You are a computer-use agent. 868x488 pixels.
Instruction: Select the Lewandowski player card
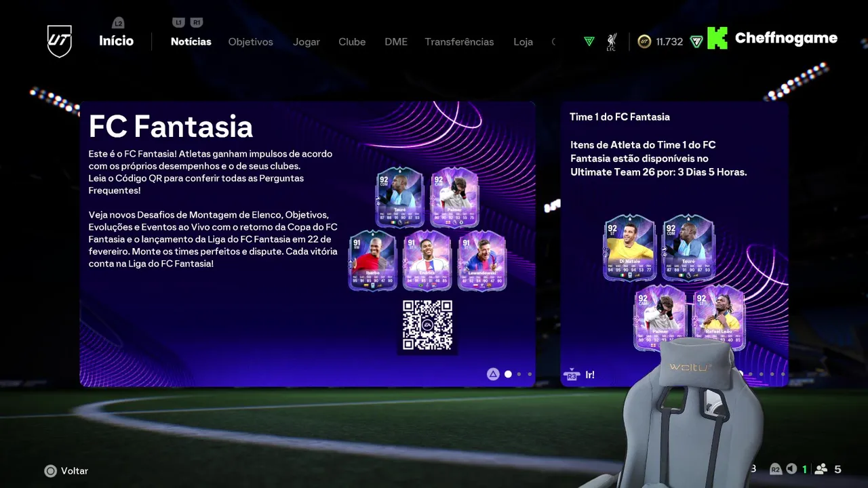tap(482, 261)
